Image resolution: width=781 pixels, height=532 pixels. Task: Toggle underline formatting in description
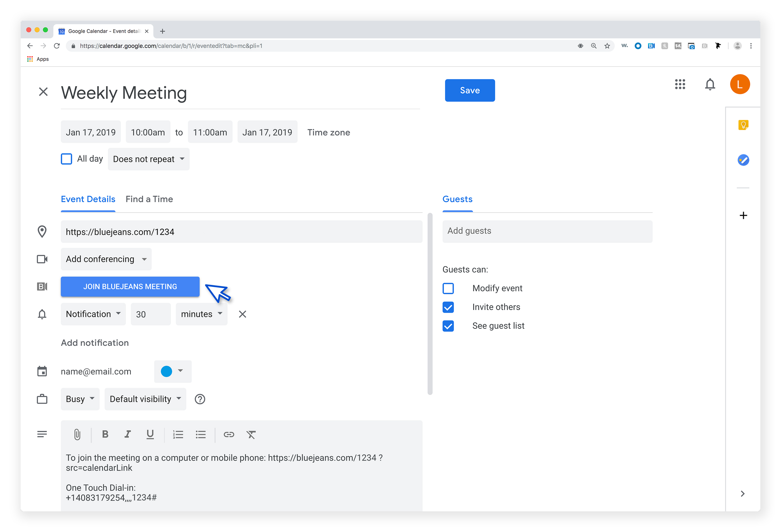150,434
